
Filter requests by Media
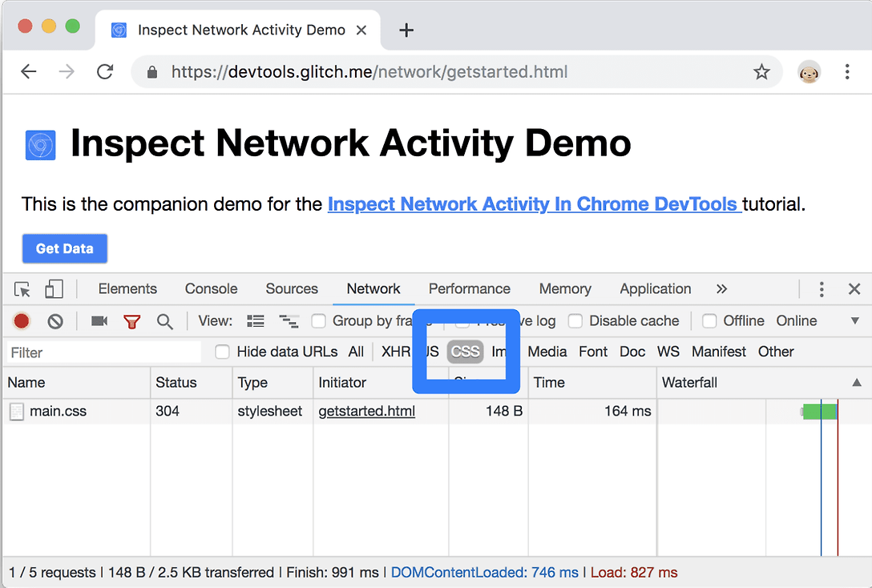pyautogui.click(x=547, y=352)
